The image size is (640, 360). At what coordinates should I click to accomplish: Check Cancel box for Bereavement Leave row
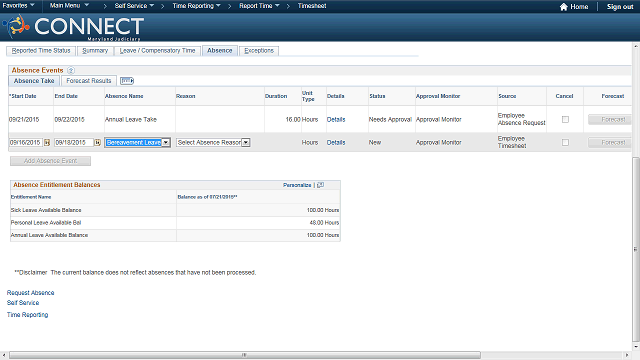565,142
